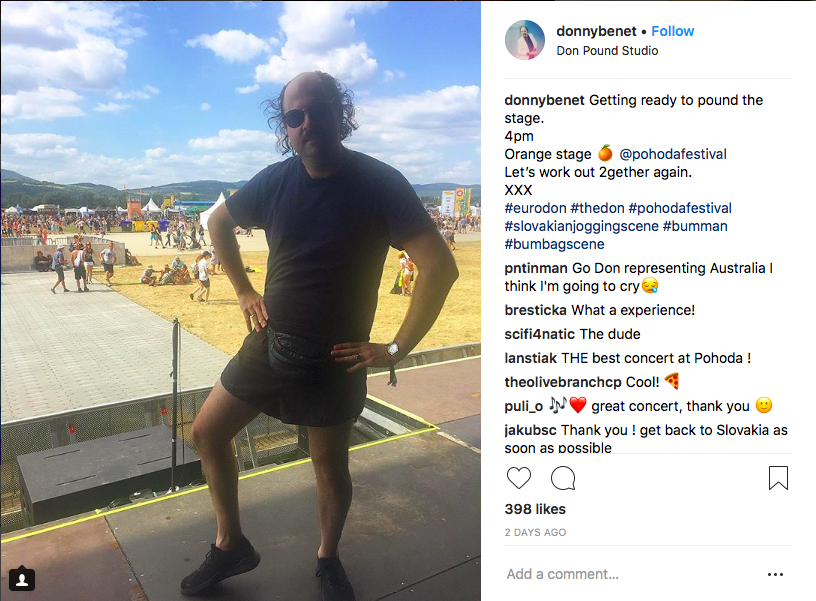Open the #eurodon hashtag
816x601 pixels.
[x=535, y=208]
